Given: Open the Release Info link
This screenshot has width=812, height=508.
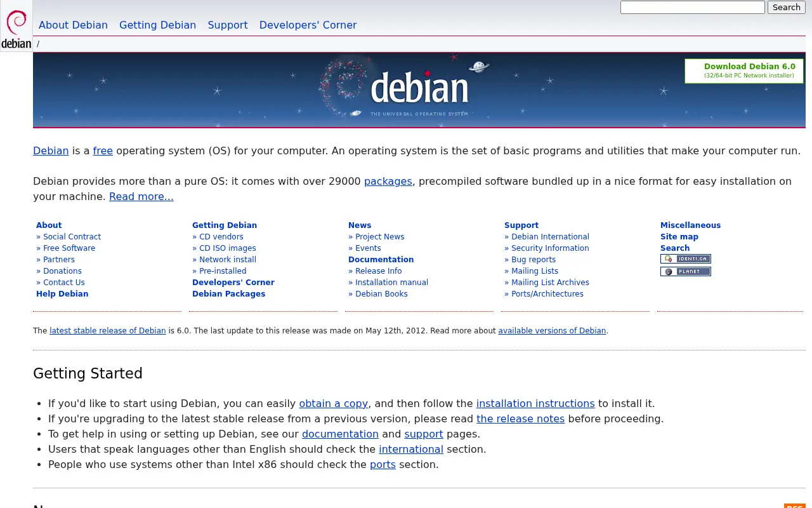Looking at the screenshot, I should click(x=379, y=271).
